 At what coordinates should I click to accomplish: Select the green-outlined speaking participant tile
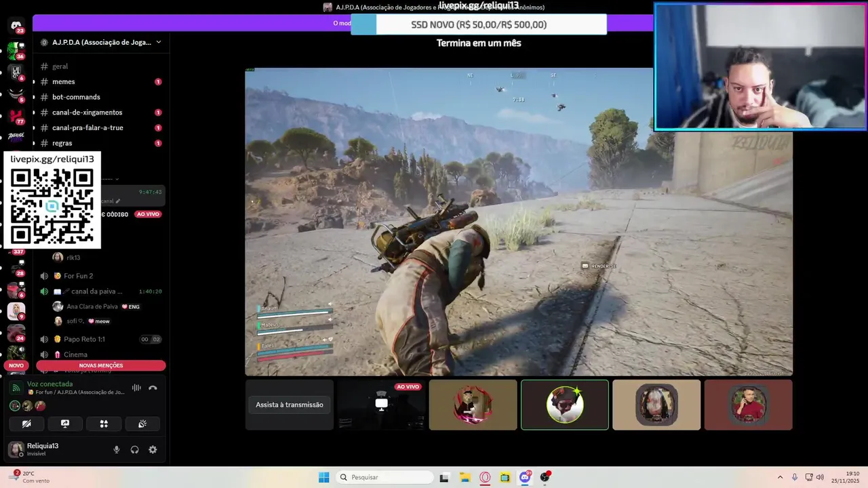coord(565,405)
